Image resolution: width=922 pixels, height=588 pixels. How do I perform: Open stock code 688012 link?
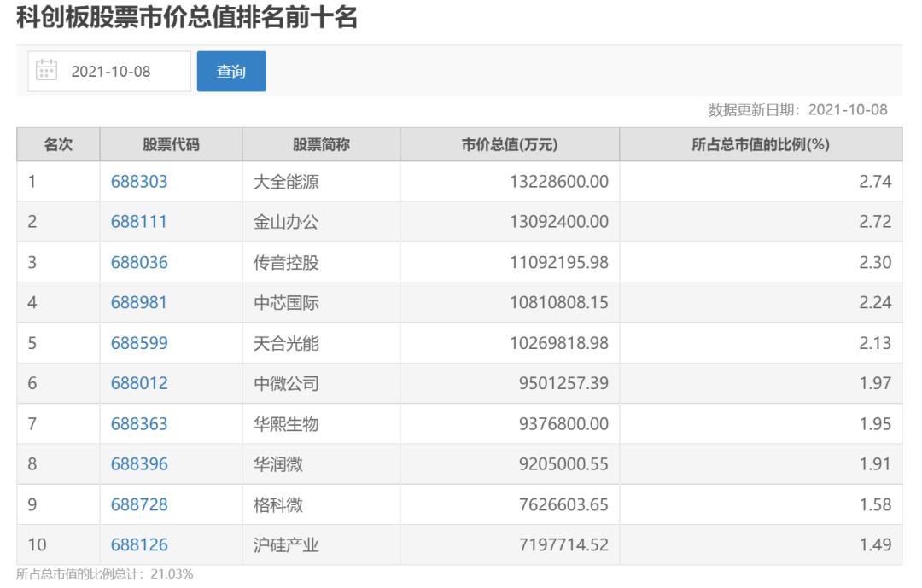click(139, 384)
